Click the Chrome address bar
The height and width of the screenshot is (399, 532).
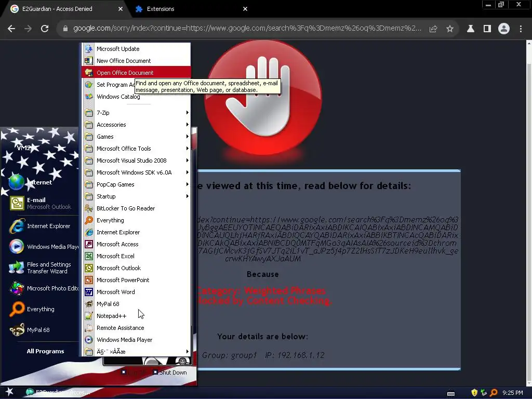[x=247, y=29]
